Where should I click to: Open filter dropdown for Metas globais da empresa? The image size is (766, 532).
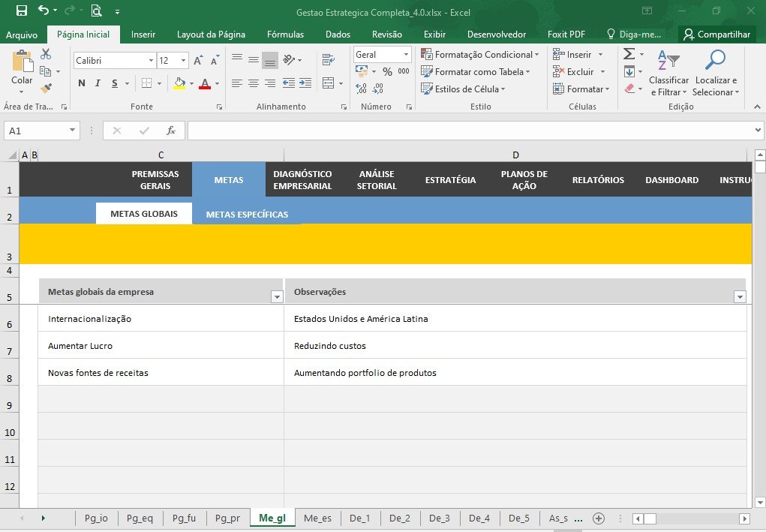(277, 296)
